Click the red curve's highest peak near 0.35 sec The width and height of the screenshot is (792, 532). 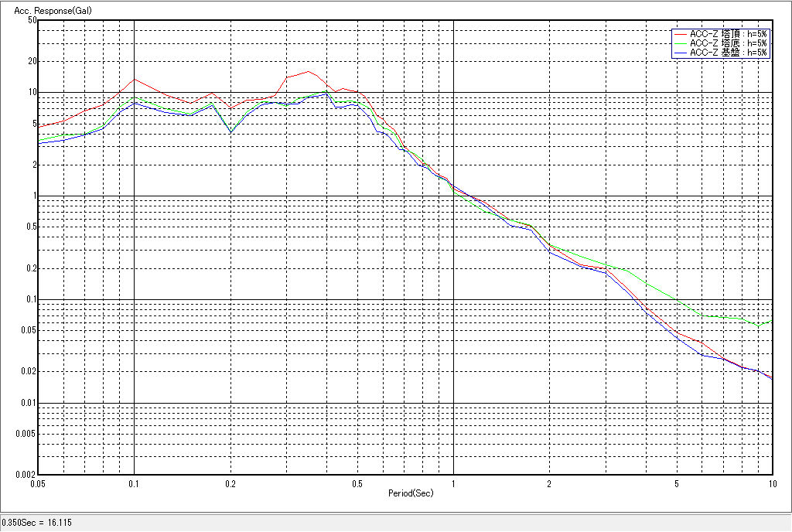click(308, 71)
